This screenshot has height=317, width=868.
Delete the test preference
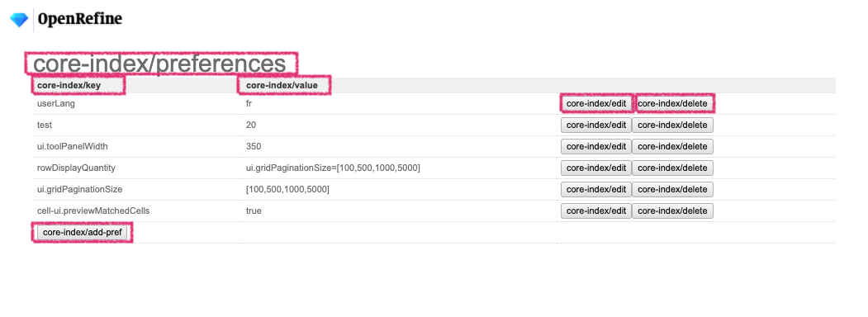672,125
